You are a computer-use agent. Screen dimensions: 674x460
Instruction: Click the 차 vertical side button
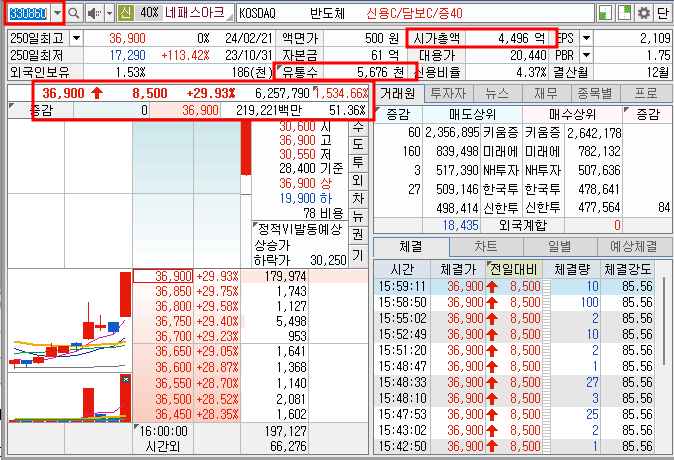(x=358, y=198)
